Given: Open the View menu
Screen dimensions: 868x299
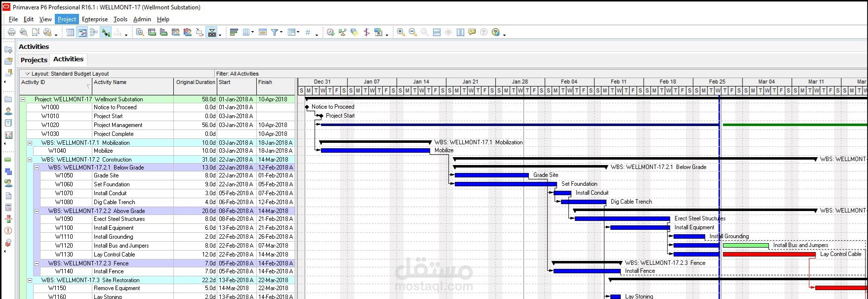Looking at the screenshot, I should tap(45, 19).
